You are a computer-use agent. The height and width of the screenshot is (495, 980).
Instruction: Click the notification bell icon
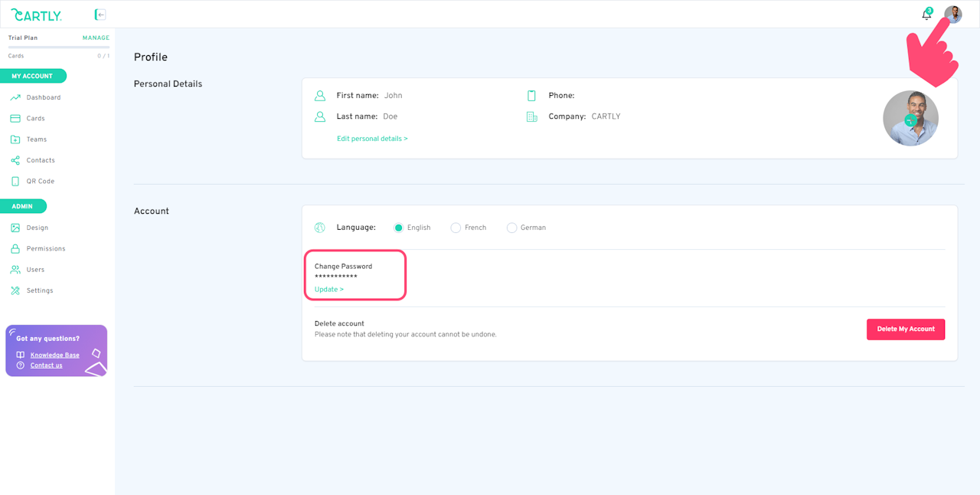926,15
